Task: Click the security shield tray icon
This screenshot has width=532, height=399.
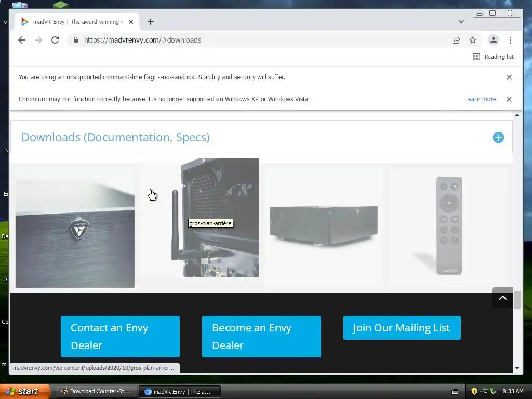Action: [474, 391]
